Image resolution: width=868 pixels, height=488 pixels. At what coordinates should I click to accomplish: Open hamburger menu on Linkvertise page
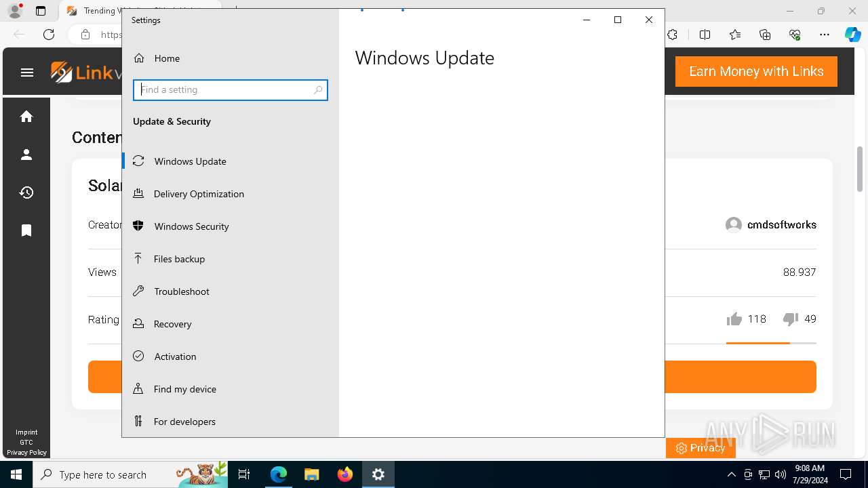coord(27,73)
